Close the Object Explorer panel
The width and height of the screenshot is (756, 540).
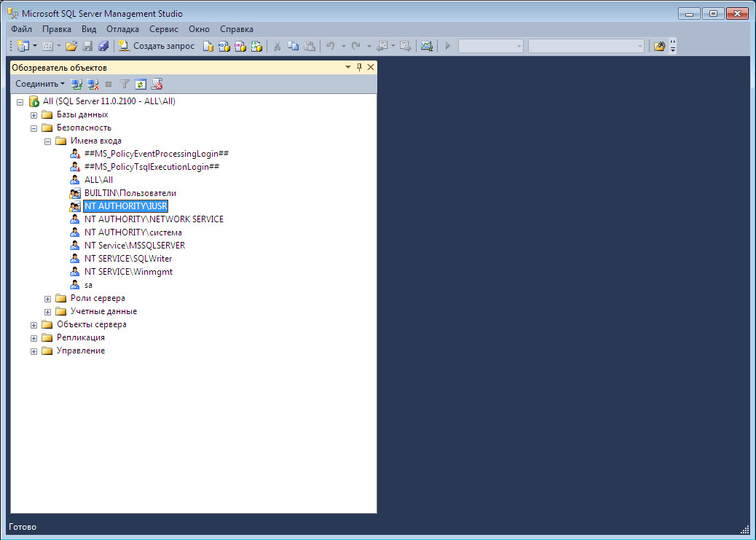point(370,67)
